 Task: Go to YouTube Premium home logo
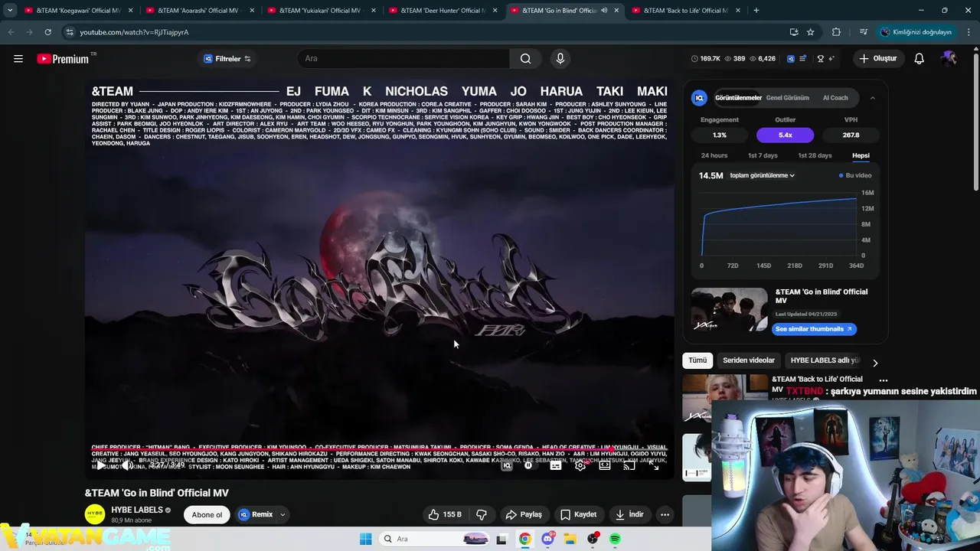pos(63,59)
